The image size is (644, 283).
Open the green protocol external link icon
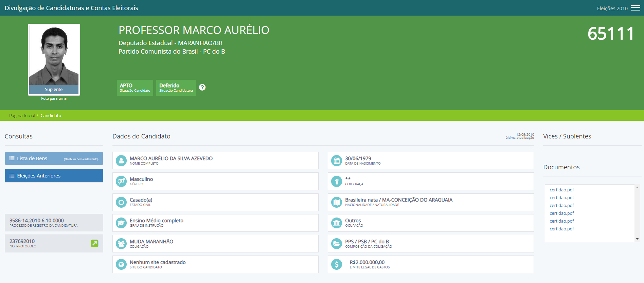click(94, 243)
